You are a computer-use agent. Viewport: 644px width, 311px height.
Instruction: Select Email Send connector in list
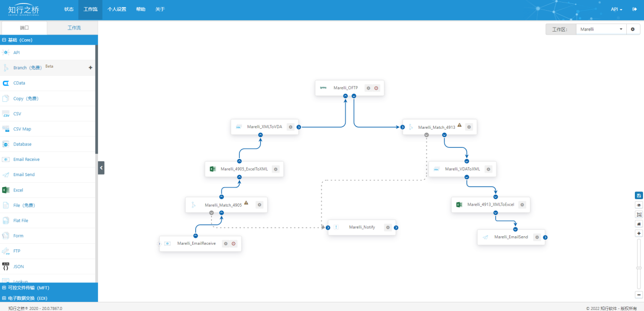pyautogui.click(x=24, y=175)
